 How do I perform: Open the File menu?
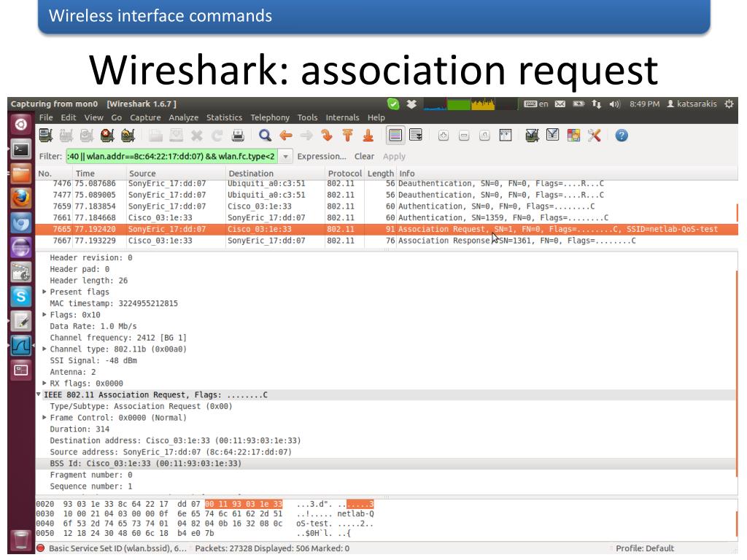coord(46,117)
